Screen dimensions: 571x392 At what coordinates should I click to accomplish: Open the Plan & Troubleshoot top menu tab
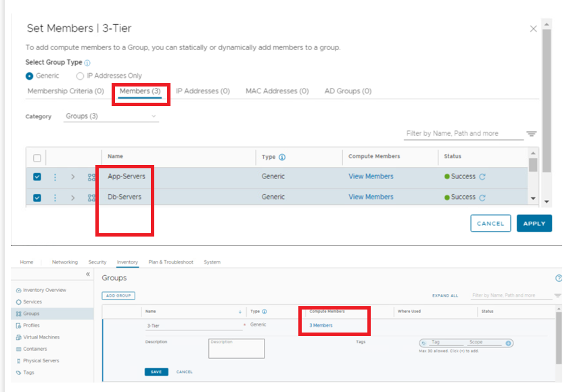170,262
